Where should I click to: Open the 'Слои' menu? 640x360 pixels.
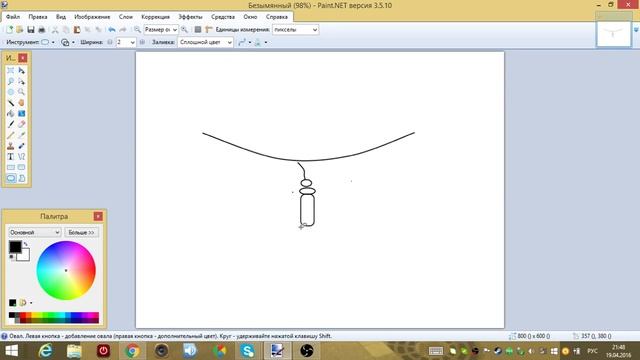pos(126,17)
